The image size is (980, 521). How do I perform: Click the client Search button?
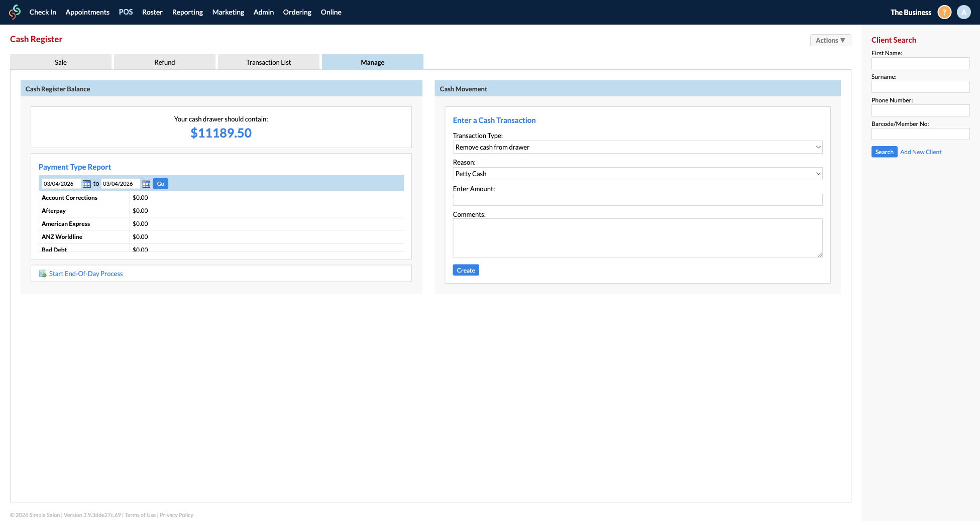(884, 152)
